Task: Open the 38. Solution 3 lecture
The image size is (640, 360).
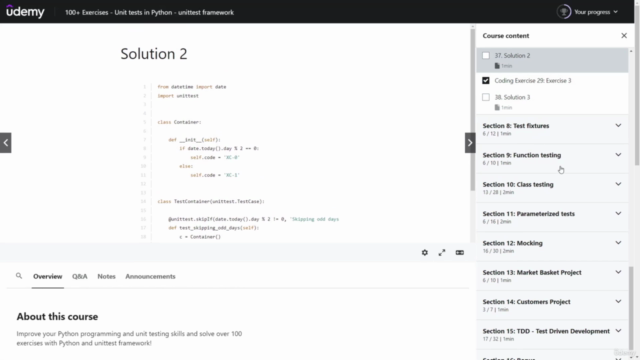Action: click(552, 102)
